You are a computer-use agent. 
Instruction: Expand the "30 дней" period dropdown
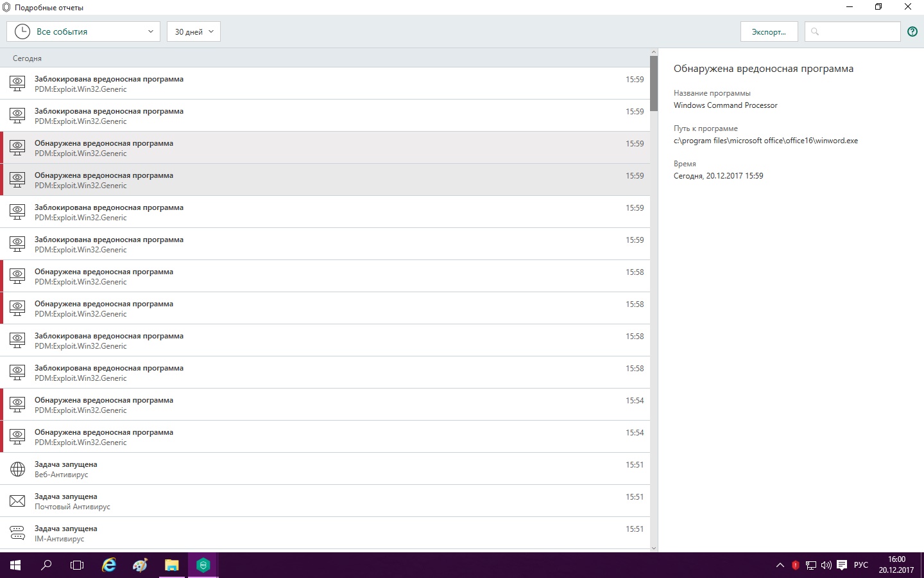point(194,31)
